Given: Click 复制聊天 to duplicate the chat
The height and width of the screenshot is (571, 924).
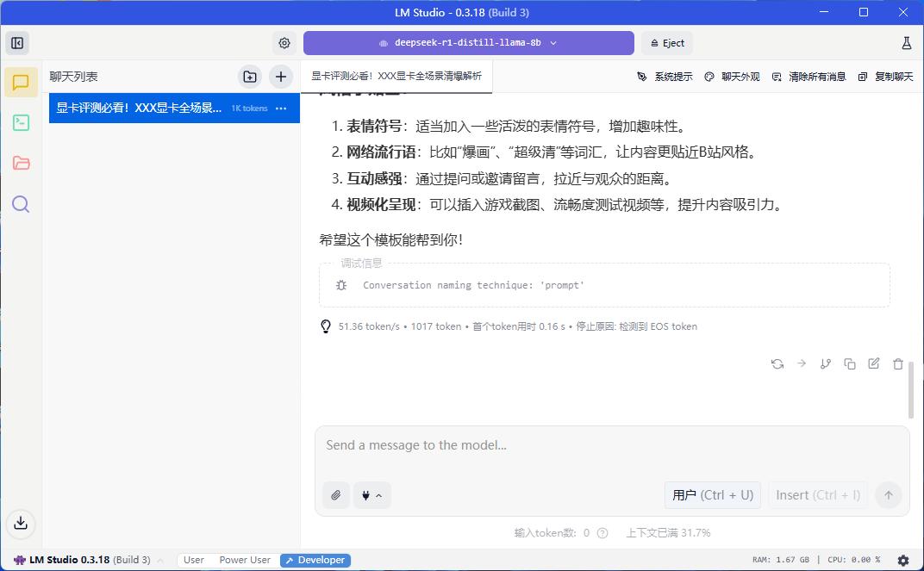Looking at the screenshot, I should (x=886, y=77).
